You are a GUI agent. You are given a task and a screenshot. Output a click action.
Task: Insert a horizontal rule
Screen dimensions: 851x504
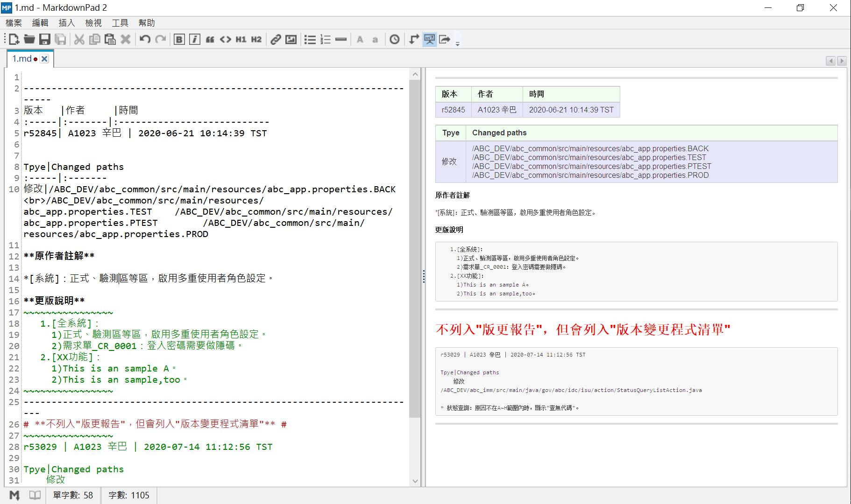(x=341, y=40)
